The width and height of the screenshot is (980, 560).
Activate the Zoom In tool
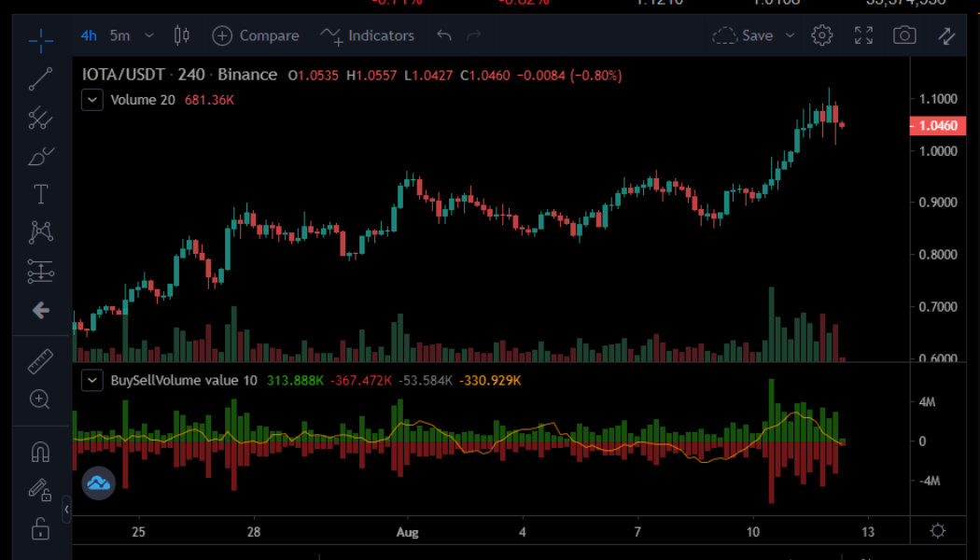click(40, 399)
